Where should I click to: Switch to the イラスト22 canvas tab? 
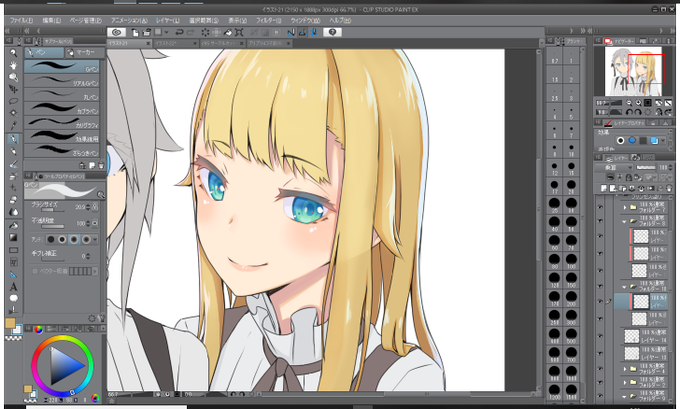click(175, 43)
